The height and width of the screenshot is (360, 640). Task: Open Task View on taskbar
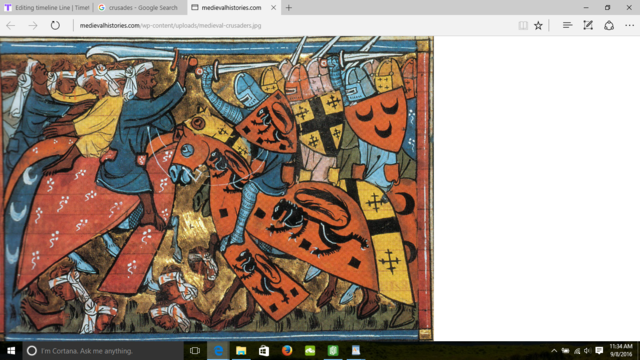coord(195,351)
